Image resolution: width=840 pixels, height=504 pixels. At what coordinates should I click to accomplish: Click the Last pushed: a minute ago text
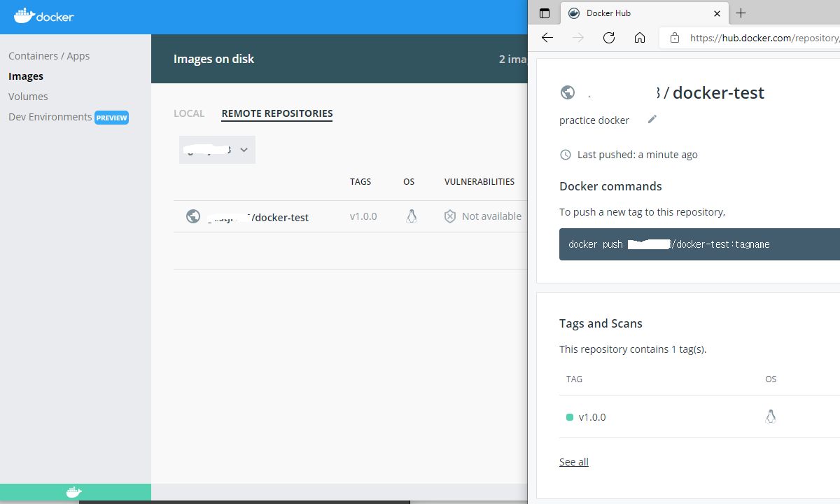click(638, 155)
